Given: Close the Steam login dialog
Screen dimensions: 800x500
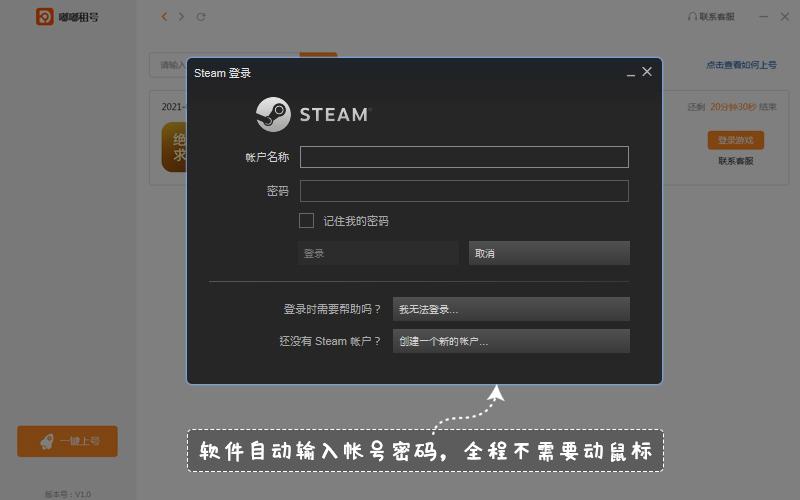Looking at the screenshot, I should pyautogui.click(x=647, y=72).
